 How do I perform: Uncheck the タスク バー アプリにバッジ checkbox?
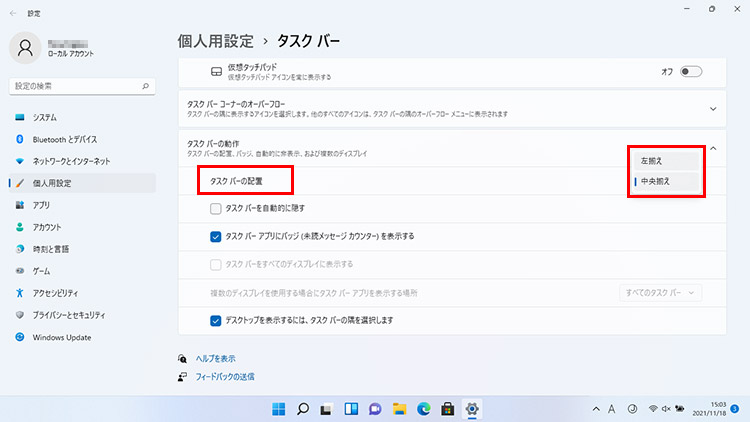click(x=216, y=236)
